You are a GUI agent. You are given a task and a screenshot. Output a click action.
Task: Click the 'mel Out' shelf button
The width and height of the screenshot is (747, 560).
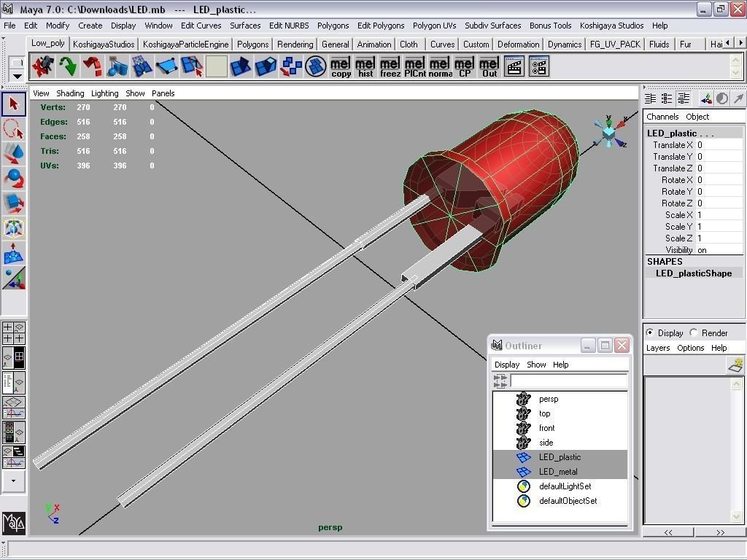coord(489,66)
